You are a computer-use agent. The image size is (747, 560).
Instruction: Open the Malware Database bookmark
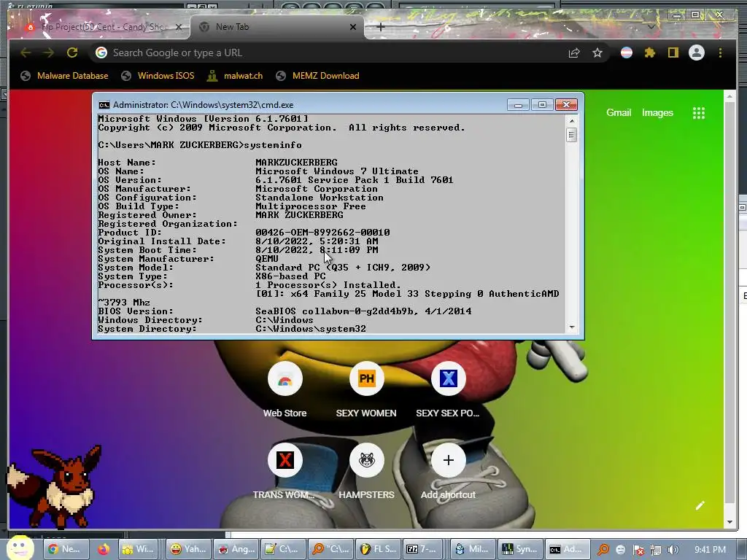[65, 76]
